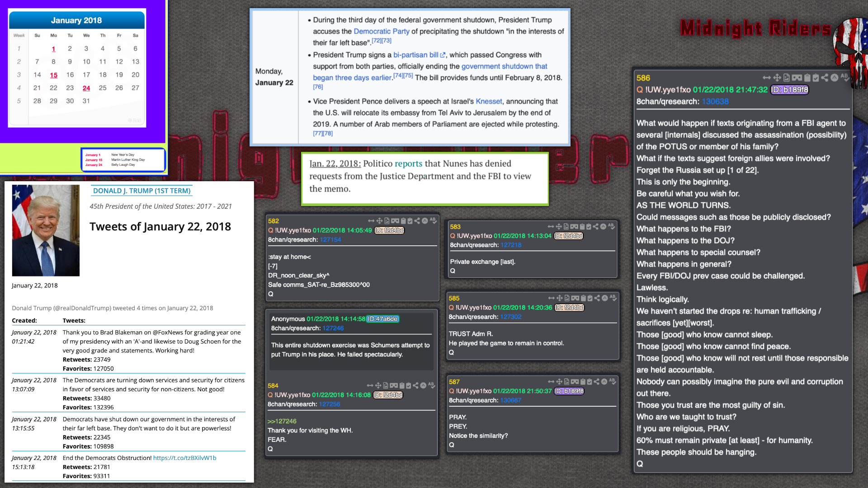The image size is (868, 488).
Task: Click the share icon on post 585
Action: coord(597,298)
